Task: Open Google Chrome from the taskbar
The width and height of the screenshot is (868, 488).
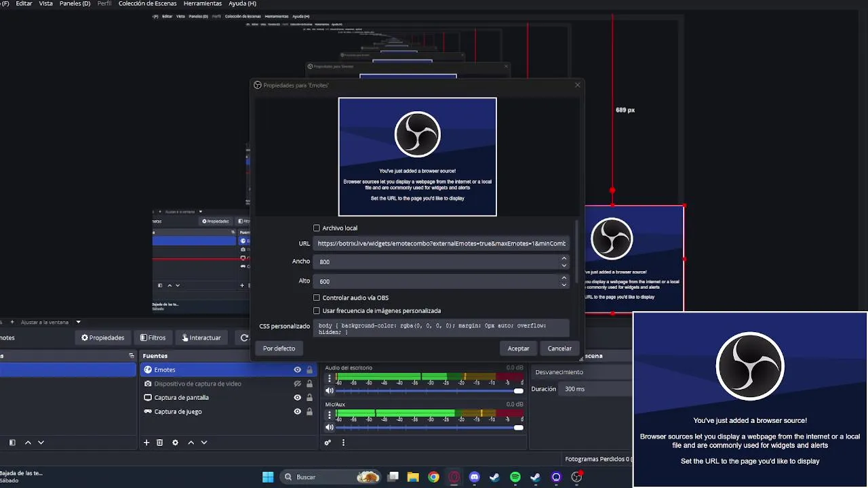Action: (433, 477)
